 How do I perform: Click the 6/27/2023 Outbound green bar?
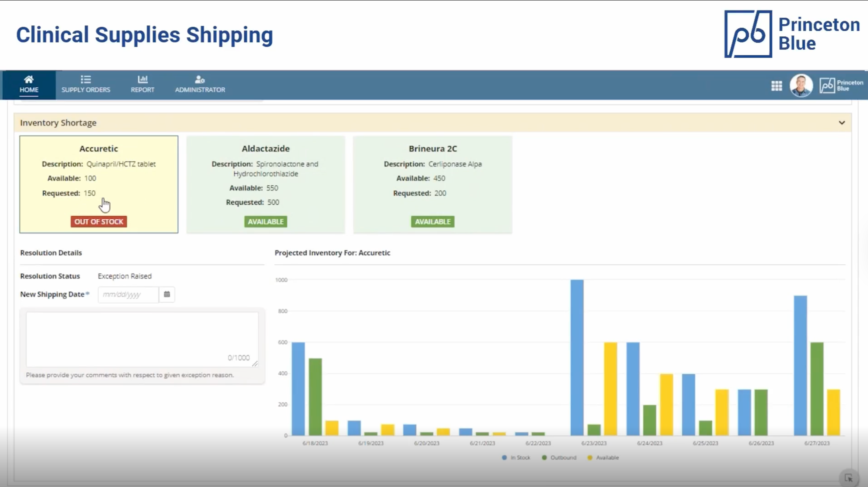[x=817, y=389]
